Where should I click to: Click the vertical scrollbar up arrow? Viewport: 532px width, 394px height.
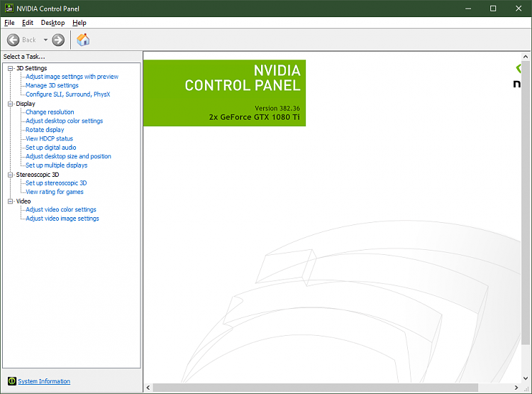(526, 57)
